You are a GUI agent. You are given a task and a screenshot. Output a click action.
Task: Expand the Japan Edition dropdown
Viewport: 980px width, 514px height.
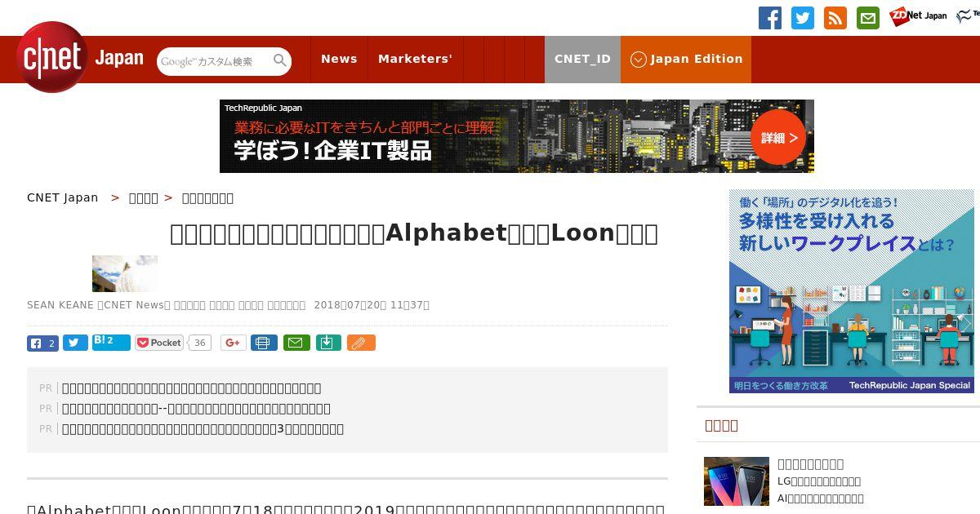(x=686, y=60)
